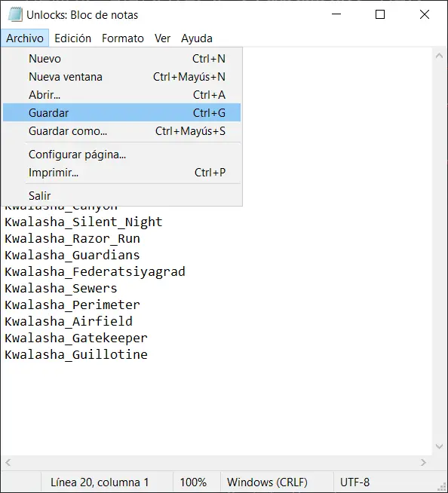Image resolution: width=448 pixels, height=493 pixels.
Task: Open the Formato menu
Action: (x=123, y=38)
